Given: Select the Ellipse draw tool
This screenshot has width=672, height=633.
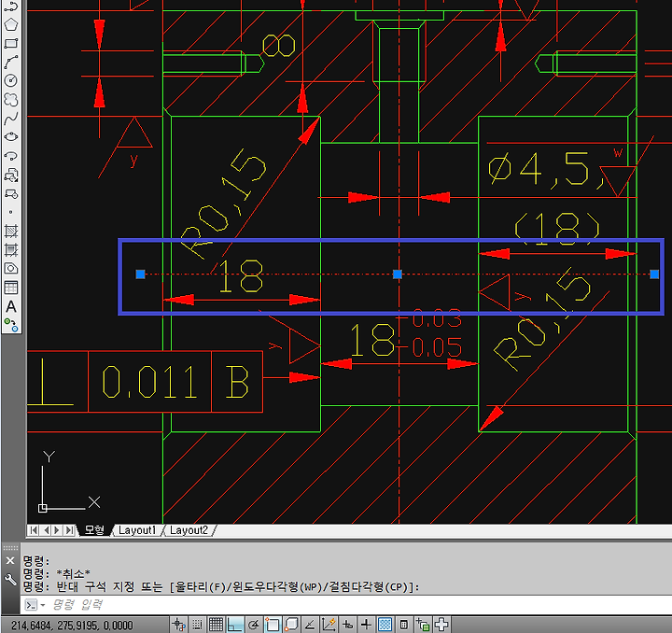Looking at the screenshot, I should point(10,136).
